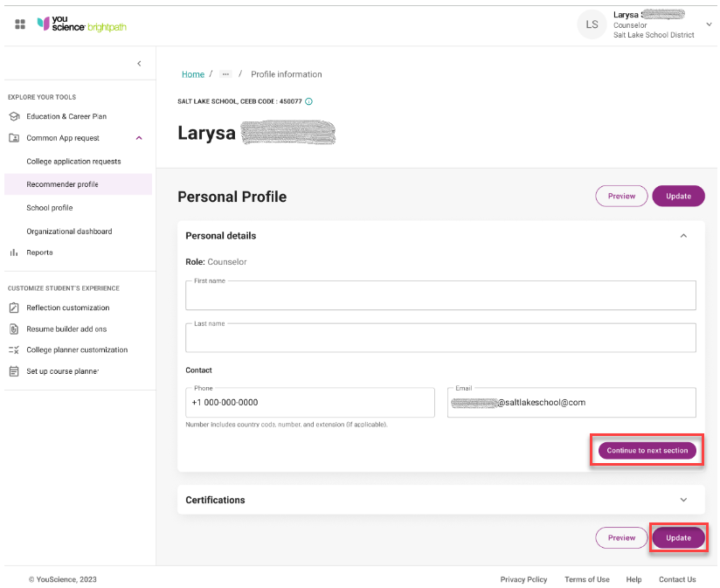Click the Reflection customization pencil icon
The height and width of the screenshot is (588, 720).
point(16,308)
